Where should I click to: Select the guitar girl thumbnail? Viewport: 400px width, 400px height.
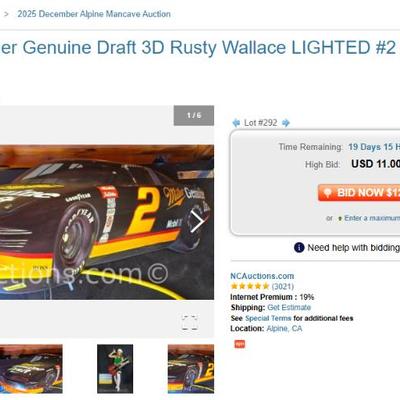(115, 369)
